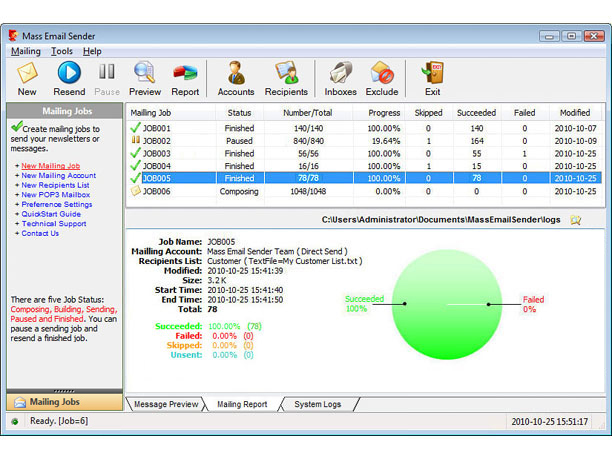This screenshot has height=459, width=612.
Task: Click the sidebar splitter grip above Mailing Jobs
Action: click(x=64, y=391)
